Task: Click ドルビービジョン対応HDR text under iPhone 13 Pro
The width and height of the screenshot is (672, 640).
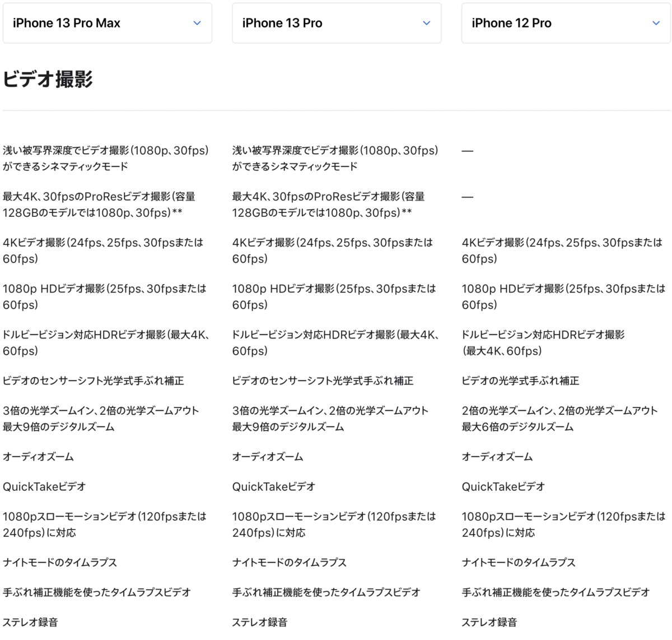Action: [x=336, y=342]
